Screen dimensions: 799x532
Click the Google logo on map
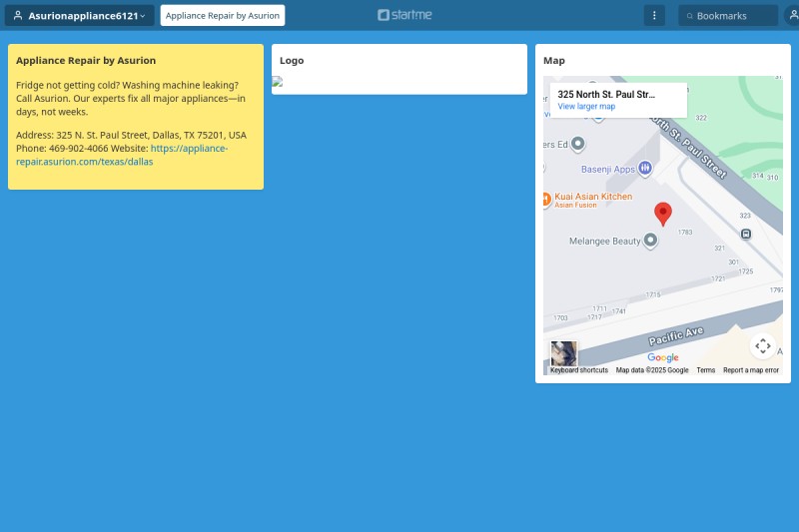pos(662,357)
